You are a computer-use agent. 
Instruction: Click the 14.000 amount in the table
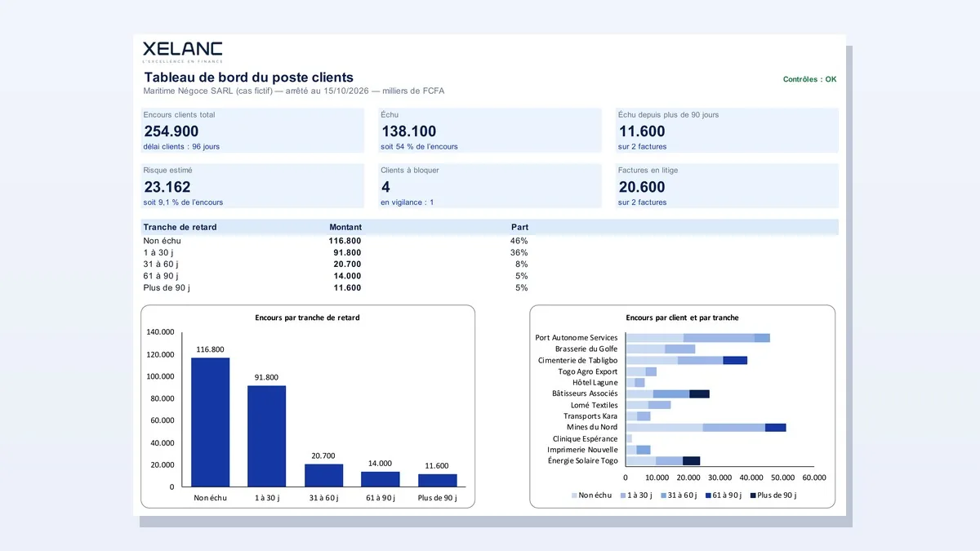[347, 276]
